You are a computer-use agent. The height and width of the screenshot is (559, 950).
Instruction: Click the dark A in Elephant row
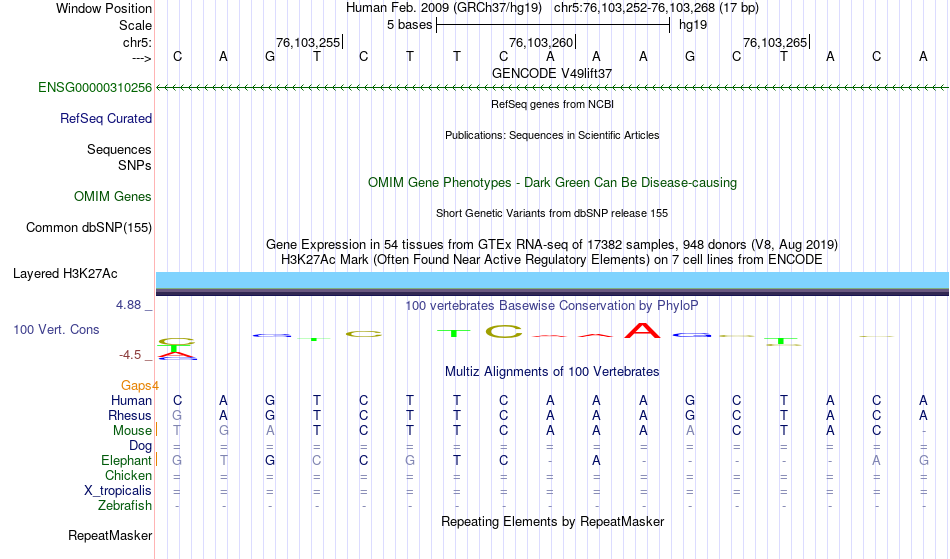click(596, 461)
